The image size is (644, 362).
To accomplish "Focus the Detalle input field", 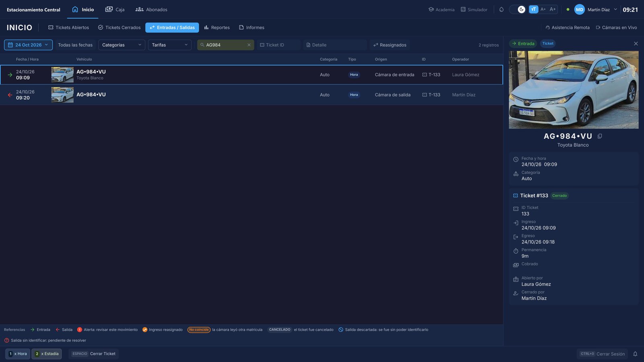I will [x=335, y=45].
